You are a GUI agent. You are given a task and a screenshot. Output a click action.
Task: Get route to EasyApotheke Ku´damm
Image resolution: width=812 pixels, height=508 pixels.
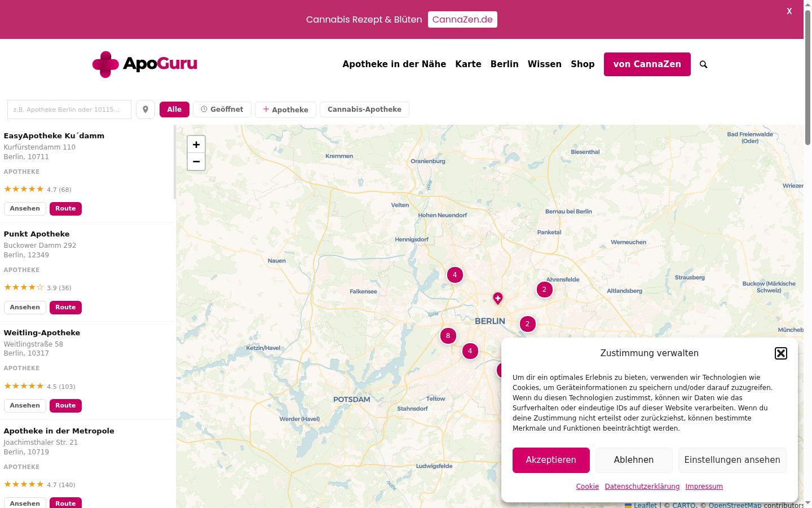[x=65, y=209]
